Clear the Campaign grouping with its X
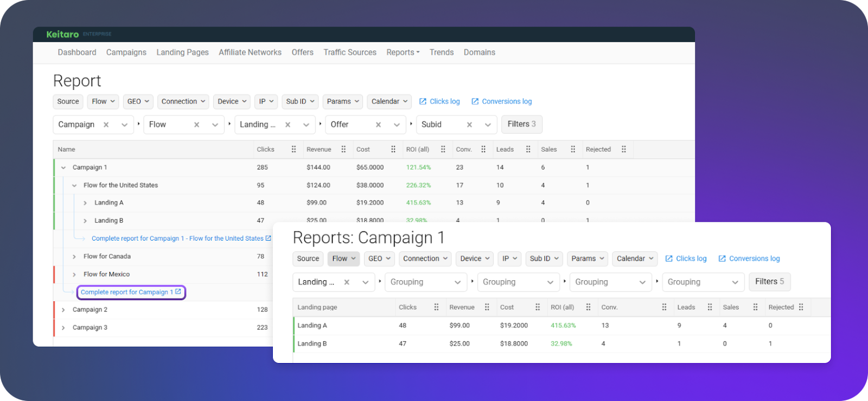The width and height of the screenshot is (868, 401). pyautogui.click(x=106, y=125)
